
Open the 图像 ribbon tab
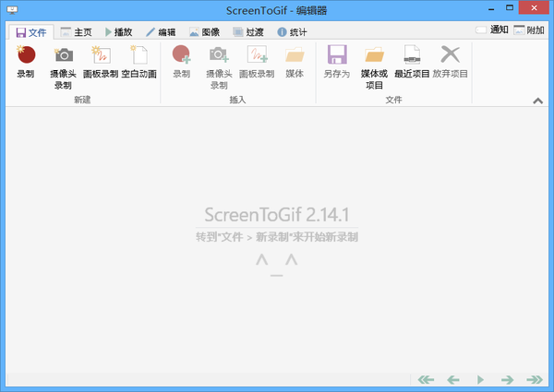coord(205,32)
